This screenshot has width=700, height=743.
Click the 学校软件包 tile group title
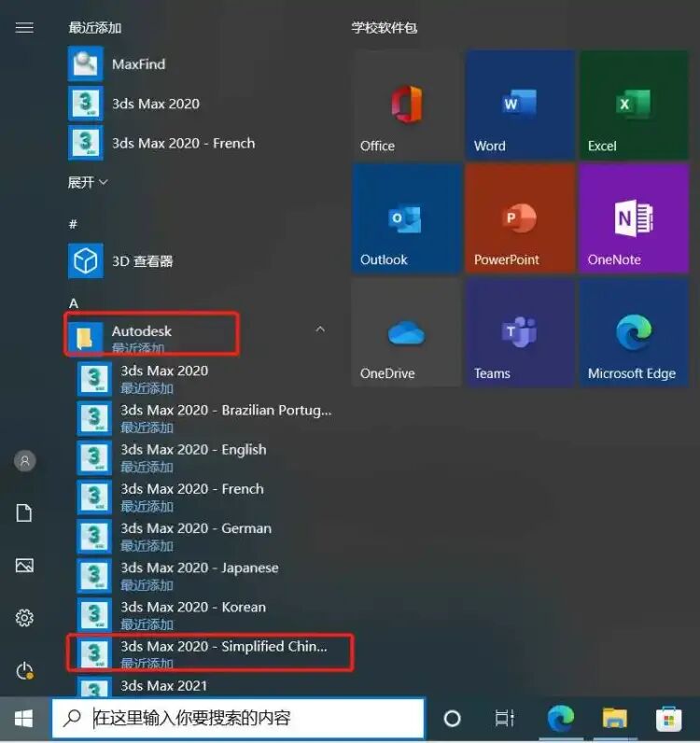[x=385, y=27]
